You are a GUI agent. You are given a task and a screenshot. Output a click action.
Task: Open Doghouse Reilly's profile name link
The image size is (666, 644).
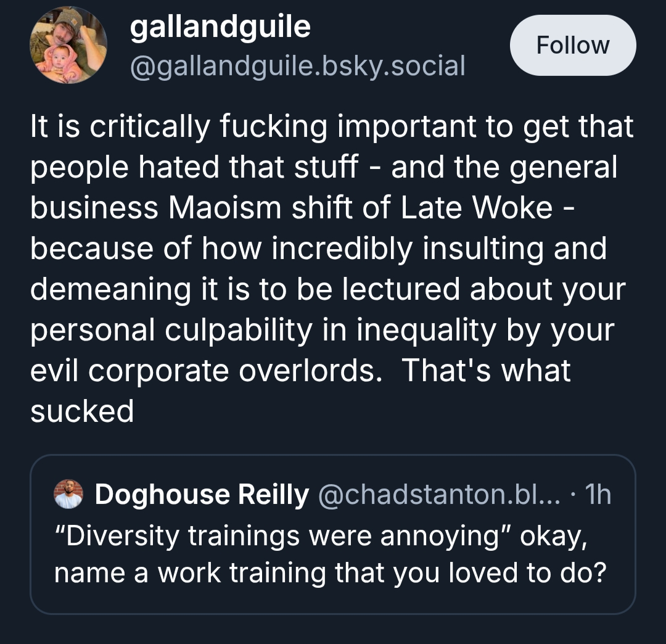pos(201,495)
